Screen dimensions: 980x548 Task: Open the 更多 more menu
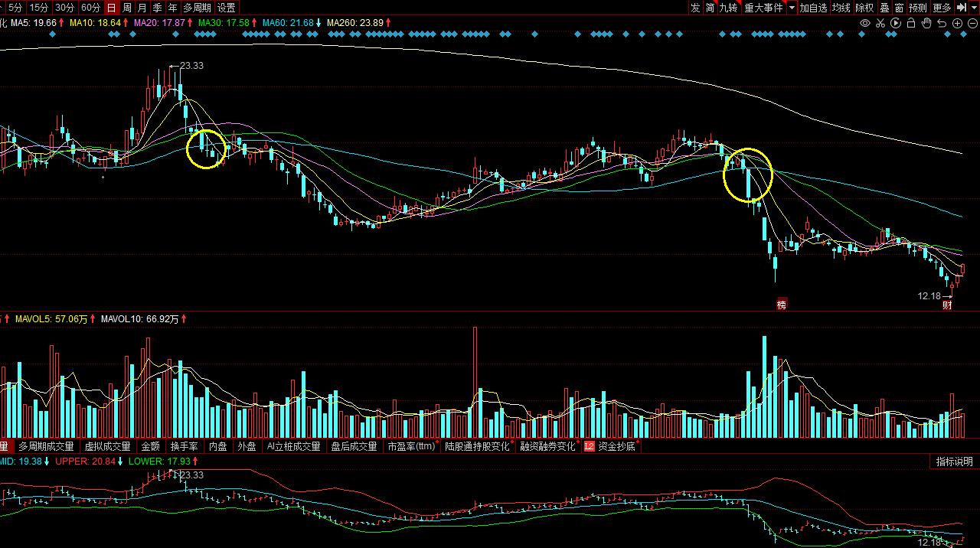[x=942, y=8]
